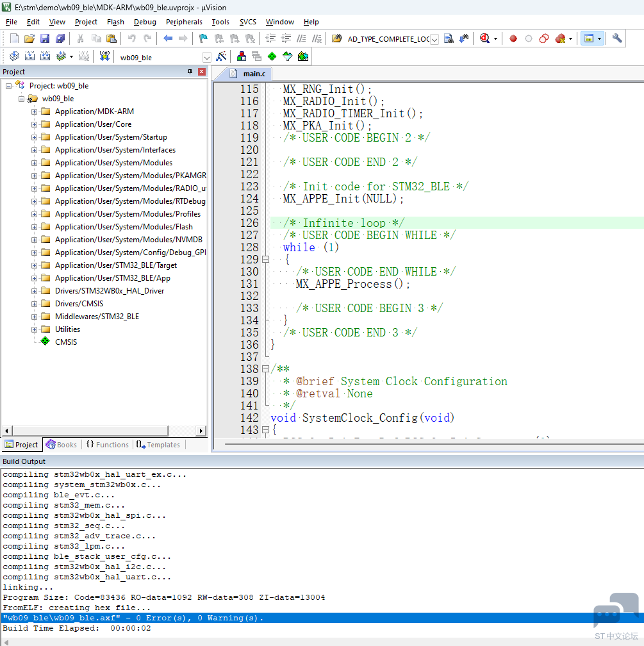Screen dimensions: 644x646
Task: Open Find in Files icon
Action: [336, 38]
